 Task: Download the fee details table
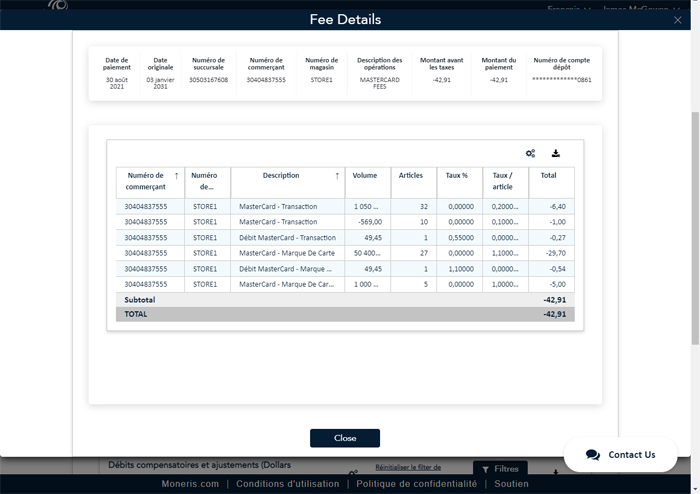click(555, 154)
